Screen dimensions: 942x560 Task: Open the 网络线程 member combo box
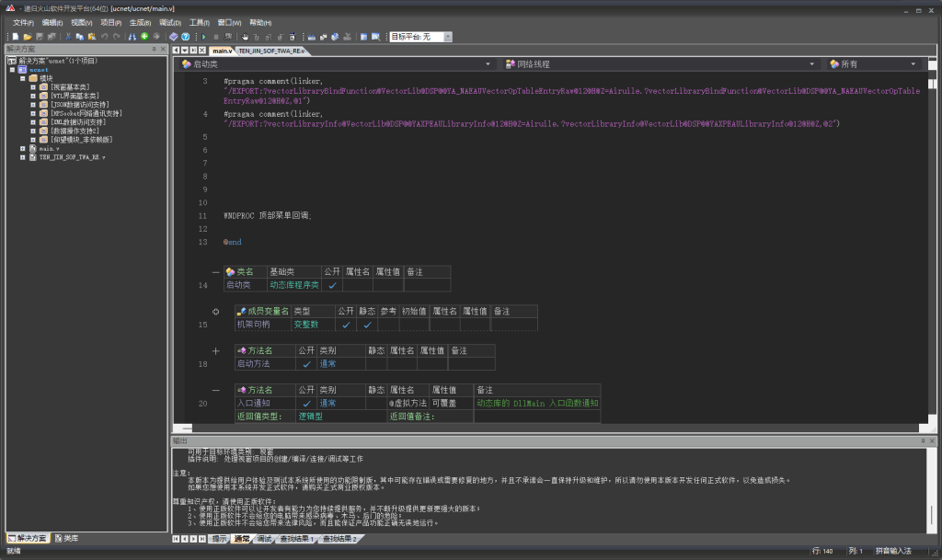coord(811,64)
